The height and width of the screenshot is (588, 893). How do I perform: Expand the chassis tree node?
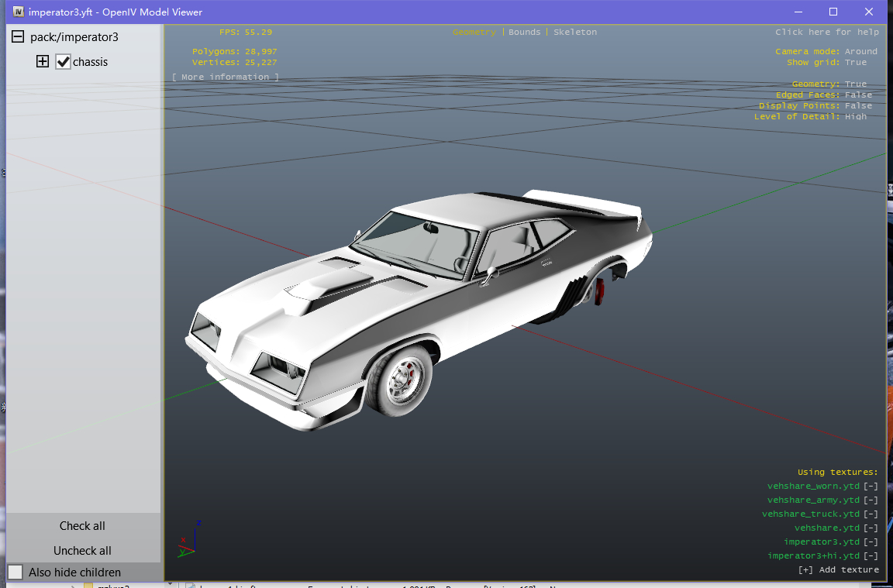(x=43, y=61)
